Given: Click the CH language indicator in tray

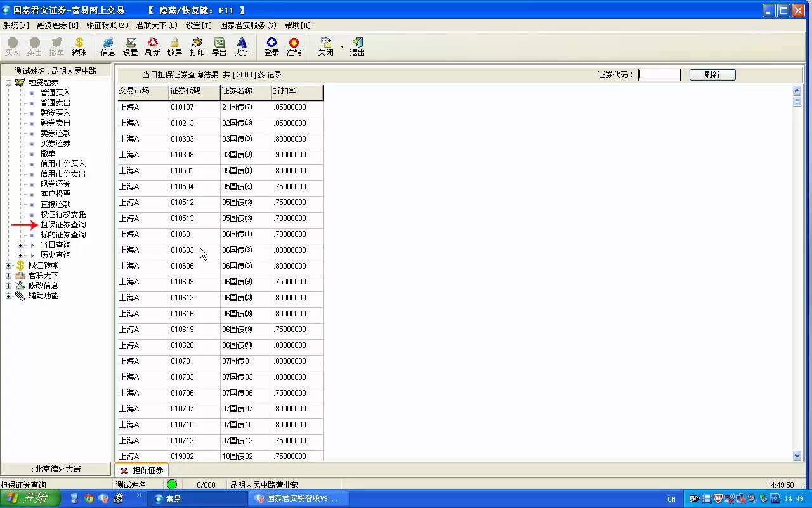Looking at the screenshot, I should coord(671,499).
